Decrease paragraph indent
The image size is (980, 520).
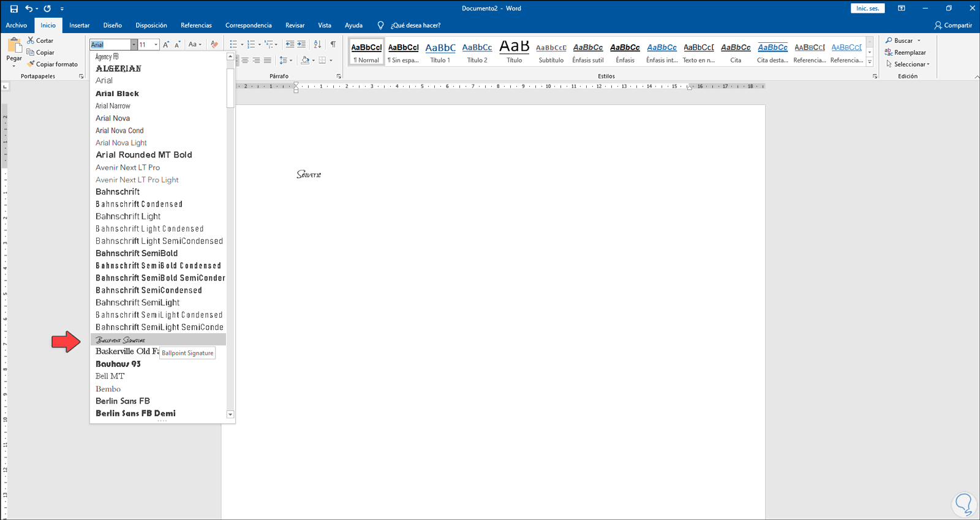290,44
